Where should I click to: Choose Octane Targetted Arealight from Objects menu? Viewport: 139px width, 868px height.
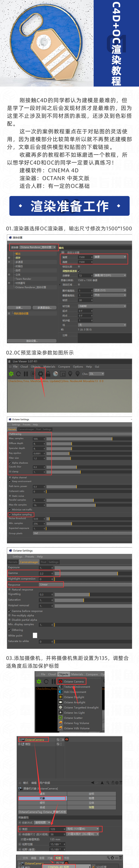click(x=81, y=708)
